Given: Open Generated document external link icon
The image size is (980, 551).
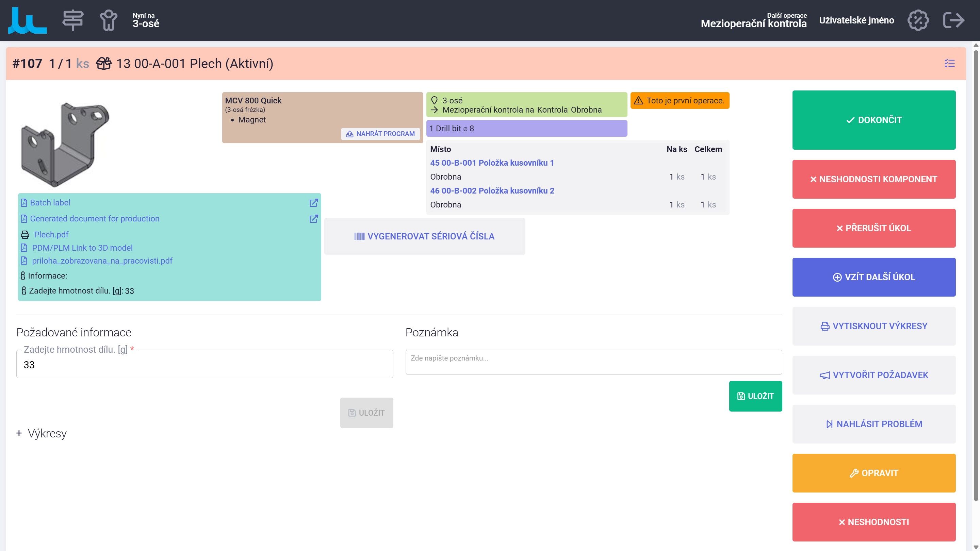Looking at the screenshot, I should point(313,219).
